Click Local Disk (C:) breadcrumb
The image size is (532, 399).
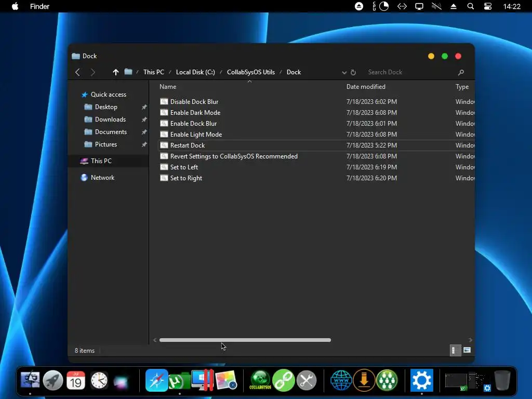[195, 72]
